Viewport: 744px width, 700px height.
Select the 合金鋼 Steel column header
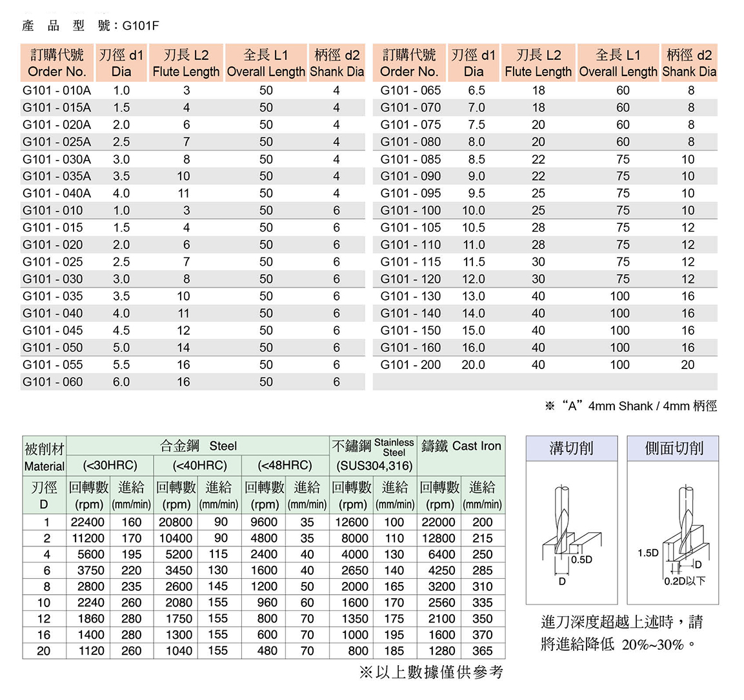[198, 446]
